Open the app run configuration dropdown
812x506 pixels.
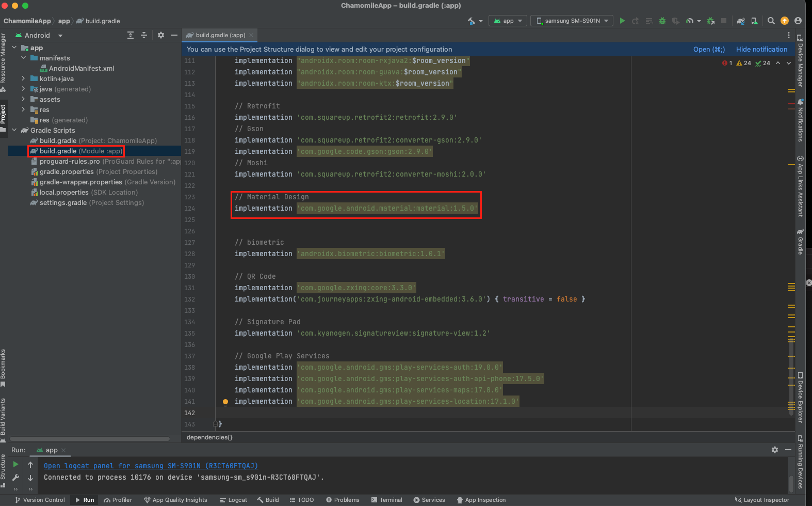tap(508, 21)
